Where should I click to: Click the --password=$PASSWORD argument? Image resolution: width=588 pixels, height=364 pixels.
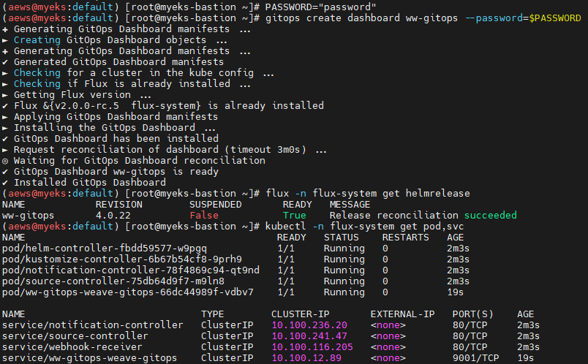tap(523, 18)
